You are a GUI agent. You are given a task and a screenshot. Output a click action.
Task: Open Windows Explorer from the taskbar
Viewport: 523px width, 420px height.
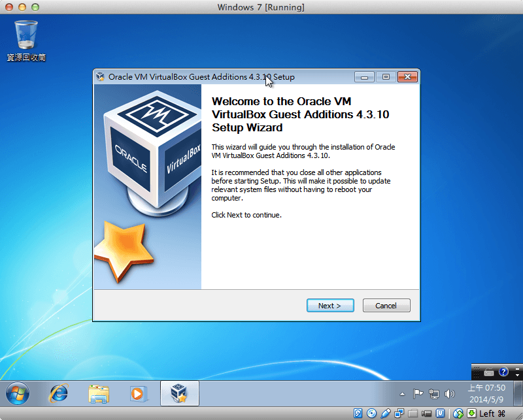point(99,393)
